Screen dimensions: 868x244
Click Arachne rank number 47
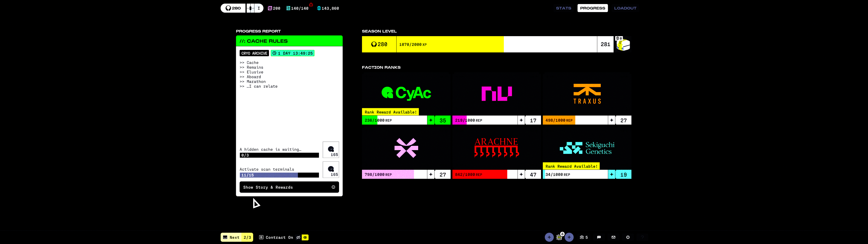coord(533,174)
